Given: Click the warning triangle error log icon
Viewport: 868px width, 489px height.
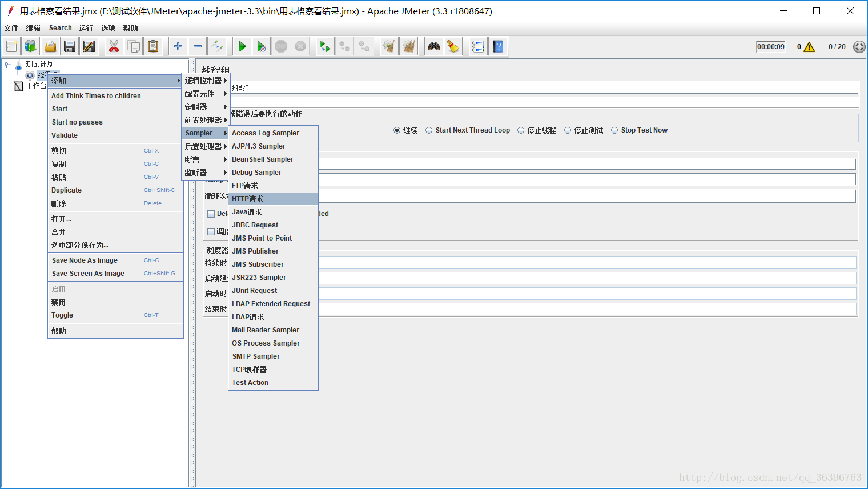Looking at the screenshot, I should click(x=809, y=47).
